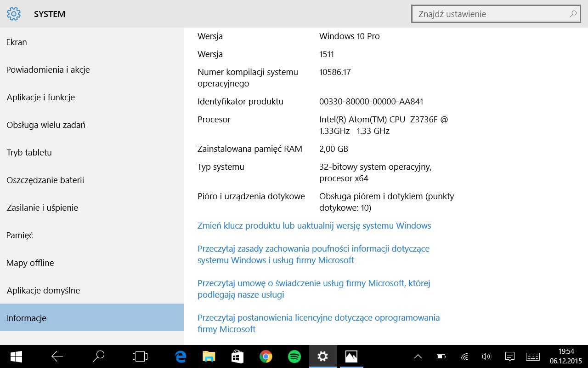Screen dimensions: 588x368
Task: Focus the Znajdź ustawienie search field
Action: [495, 14]
